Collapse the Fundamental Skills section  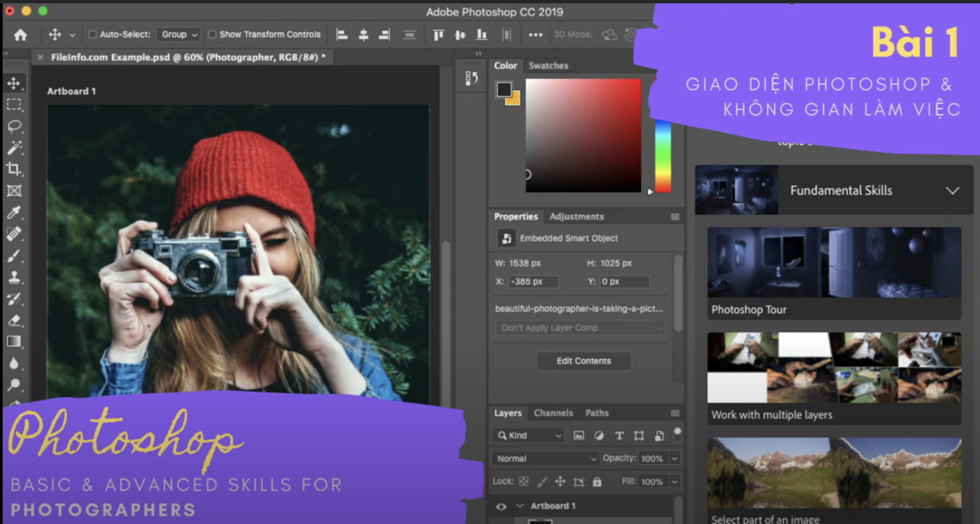pyautogui.click(x=953, y=191)
